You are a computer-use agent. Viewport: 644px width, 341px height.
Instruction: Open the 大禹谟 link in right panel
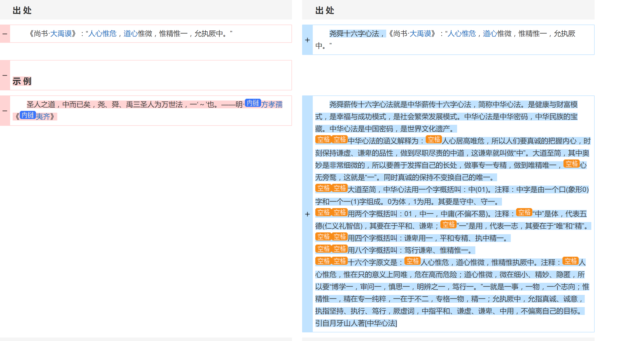(420, 33)
